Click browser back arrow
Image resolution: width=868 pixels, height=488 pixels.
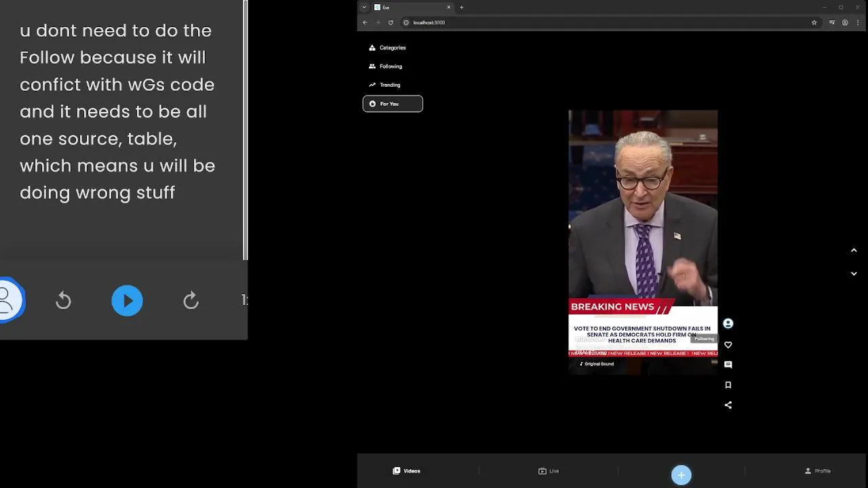coord(365,22)
